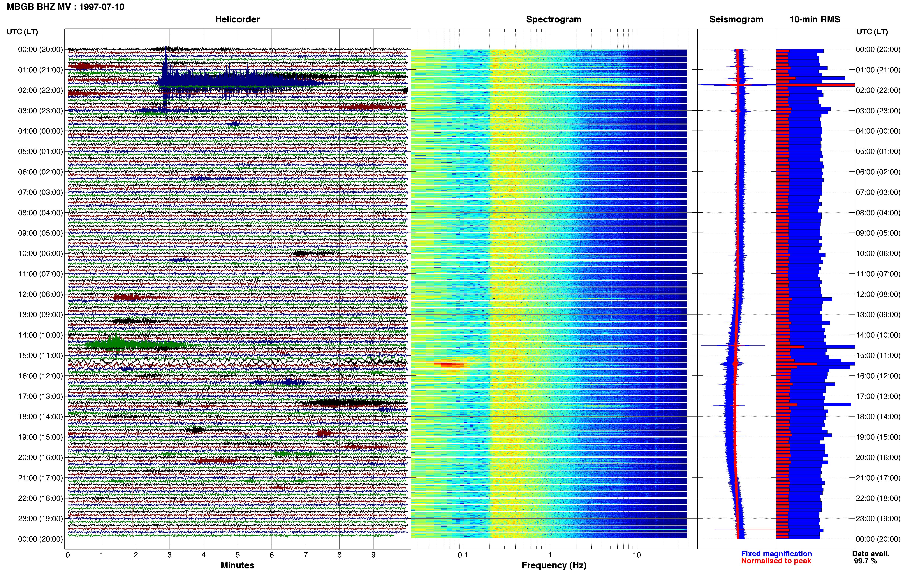Image resolution: width=924 pixels, height=578 pixels.
Task: Click the plot title MBGB BHZ MV : 1997-07-10
Action: (65, 7)
